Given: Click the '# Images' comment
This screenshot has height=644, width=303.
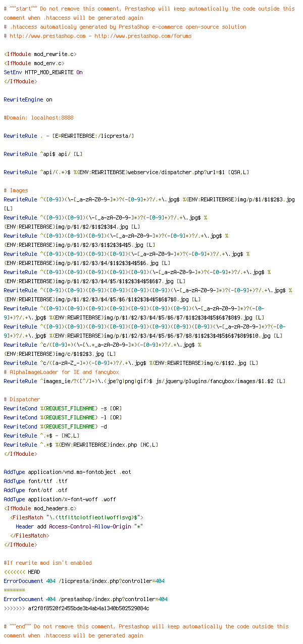Looking at the screenshot, I should click(16, 190).
